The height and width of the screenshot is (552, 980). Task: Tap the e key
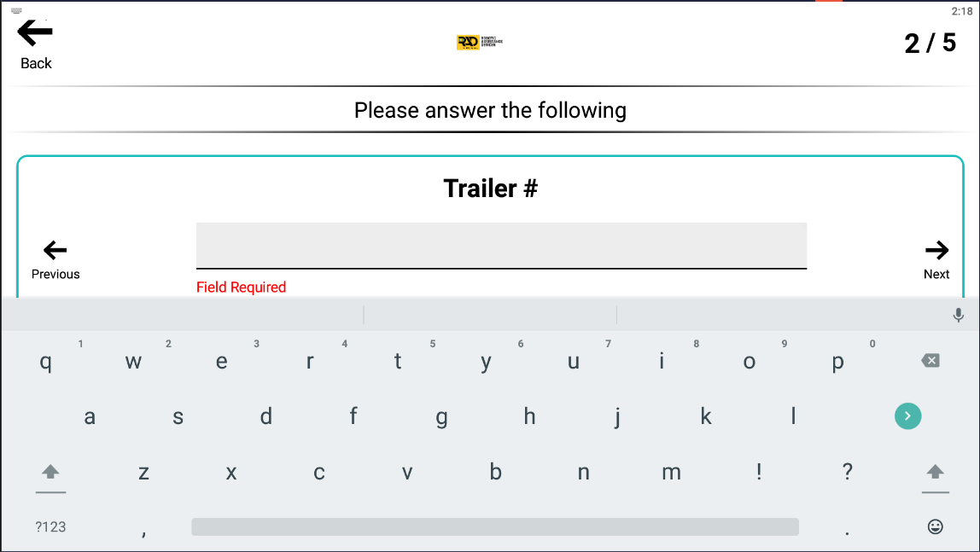[221, 361]
